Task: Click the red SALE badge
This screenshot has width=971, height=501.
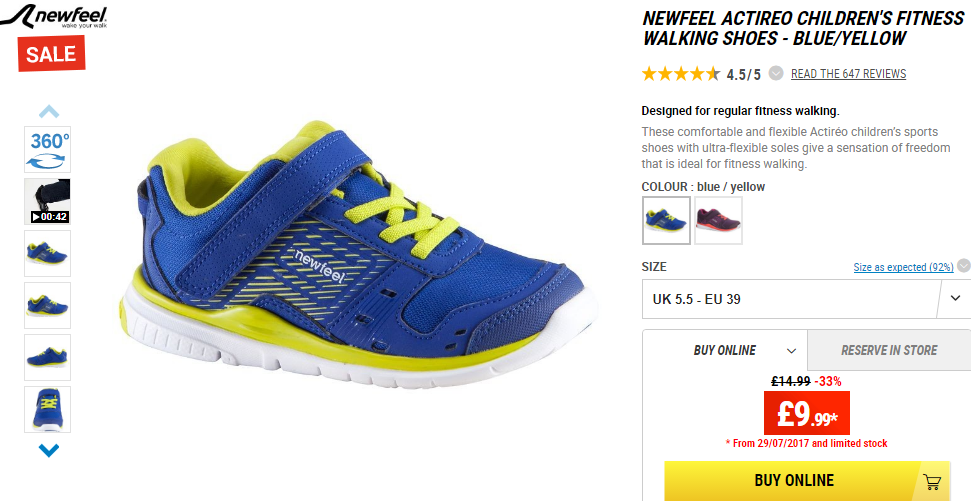Action: (x=51, y=54)
